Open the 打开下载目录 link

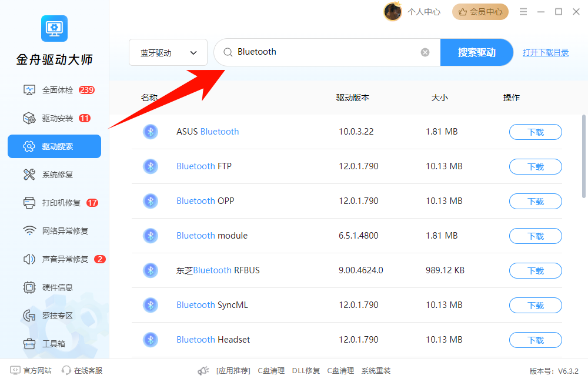click(x=546, y=52)
